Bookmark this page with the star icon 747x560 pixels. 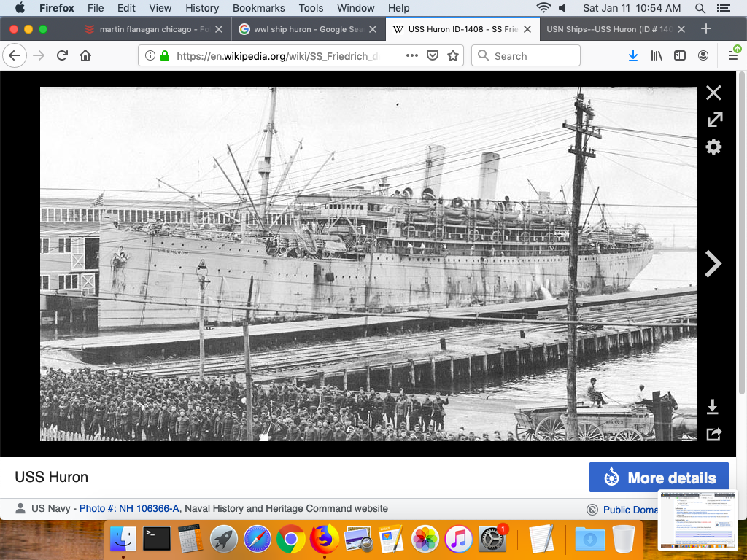coord(453,56)
